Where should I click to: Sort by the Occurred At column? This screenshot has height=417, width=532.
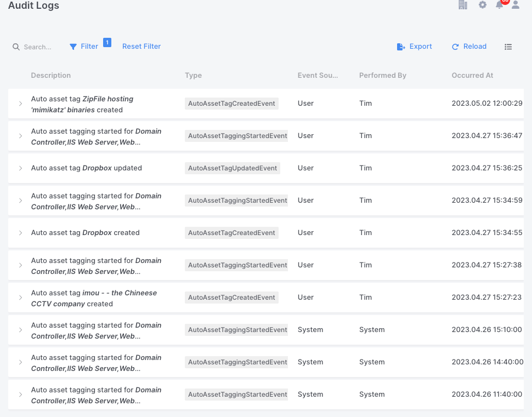tap(472, 76)
